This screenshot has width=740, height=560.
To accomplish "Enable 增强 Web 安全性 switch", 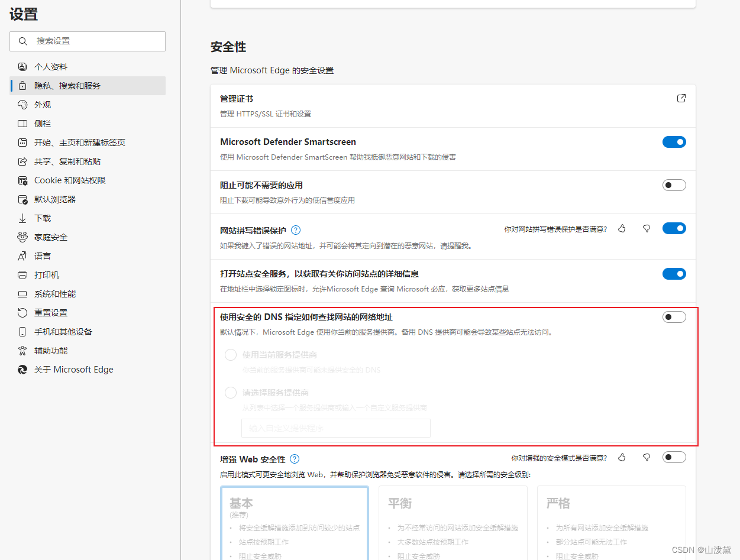I will (x=674, y=457).
